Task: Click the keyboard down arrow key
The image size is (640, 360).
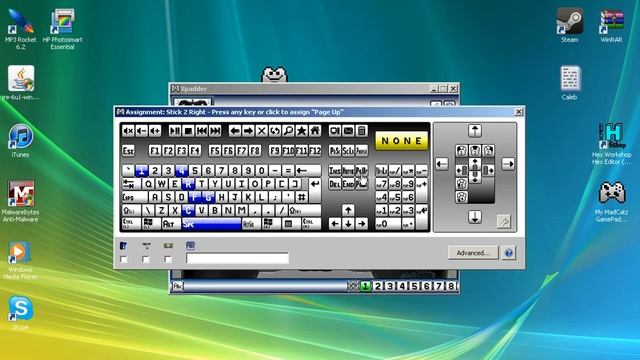Action: (348, 224)
